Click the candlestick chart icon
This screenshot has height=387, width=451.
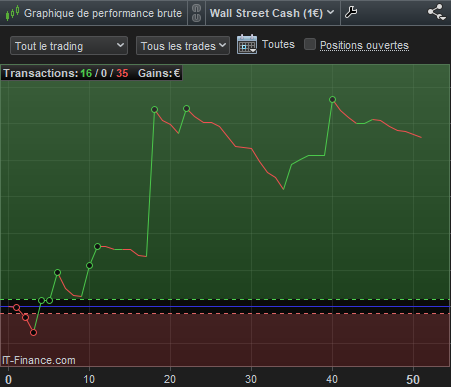point(12,13)
